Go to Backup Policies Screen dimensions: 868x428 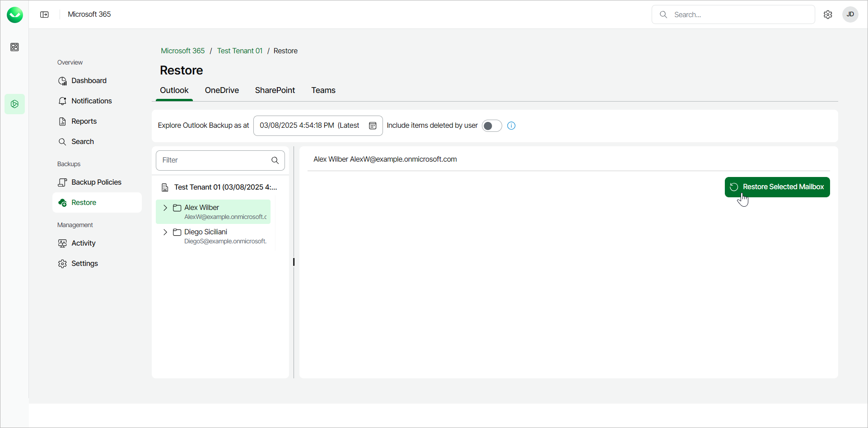[97, 182]
